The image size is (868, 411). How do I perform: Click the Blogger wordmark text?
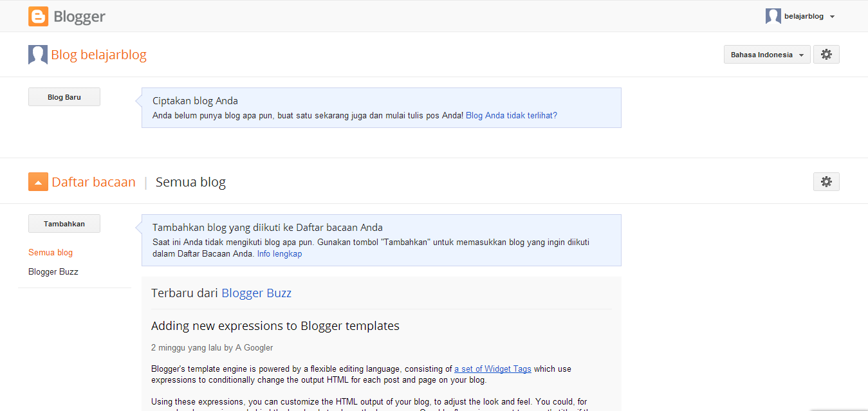point(80,17)
